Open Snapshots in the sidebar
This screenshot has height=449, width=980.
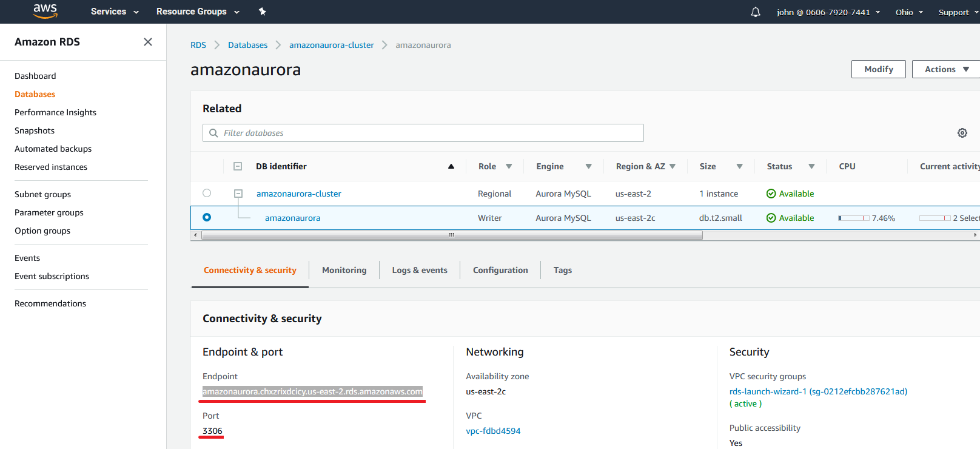35,130
